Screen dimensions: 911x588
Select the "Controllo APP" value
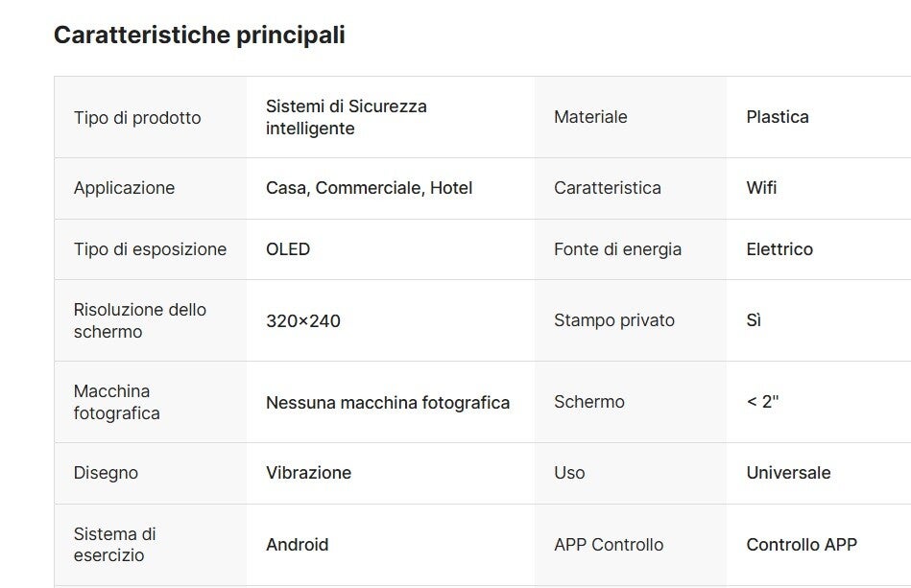point(802,545)
